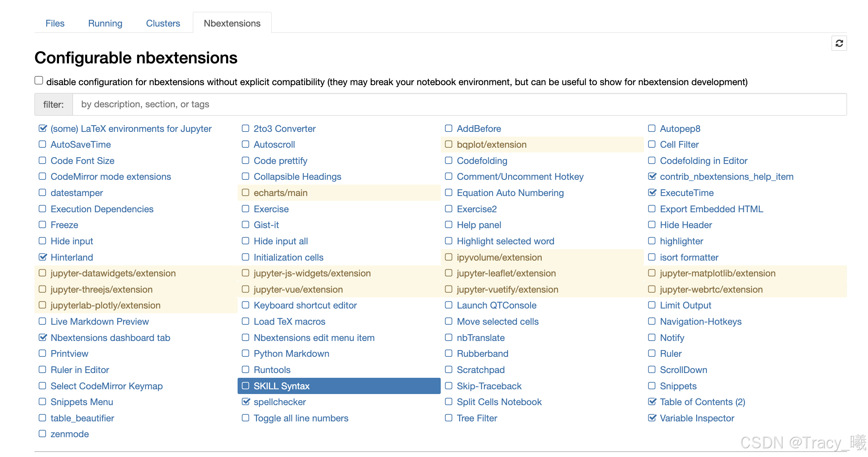Uncheck the Hinterland extension checkbox

click(42, 257)
